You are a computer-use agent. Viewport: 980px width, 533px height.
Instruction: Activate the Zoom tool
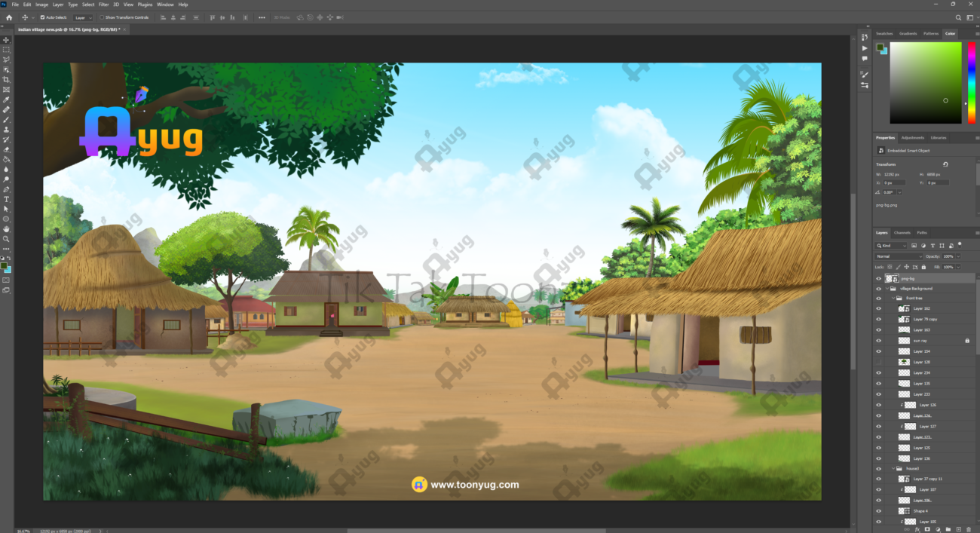point(7,239)
